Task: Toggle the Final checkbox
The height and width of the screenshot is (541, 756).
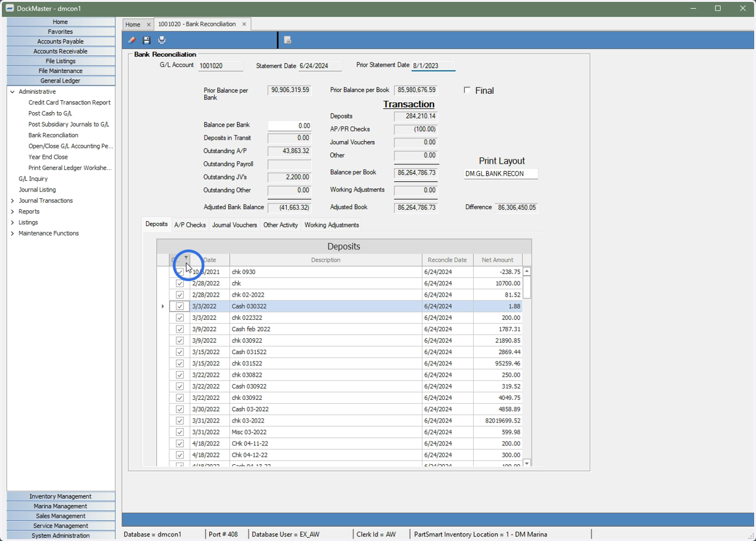Action: 467,90
